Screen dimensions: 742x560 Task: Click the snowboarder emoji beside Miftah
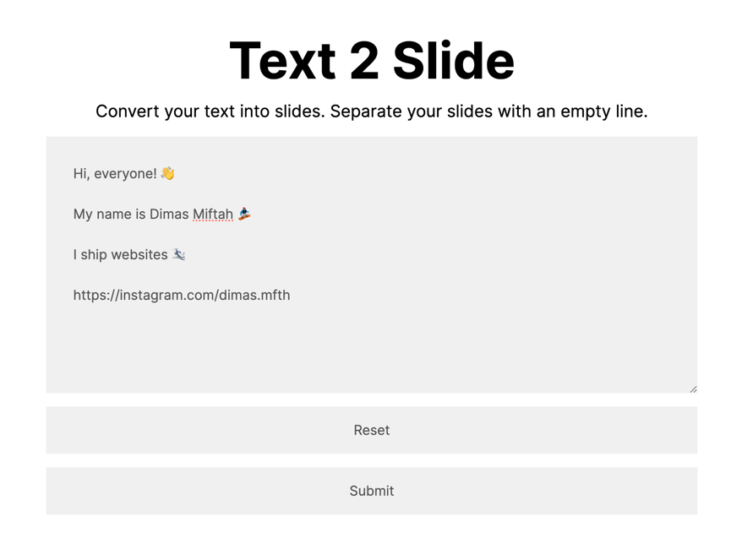point(244,214)
